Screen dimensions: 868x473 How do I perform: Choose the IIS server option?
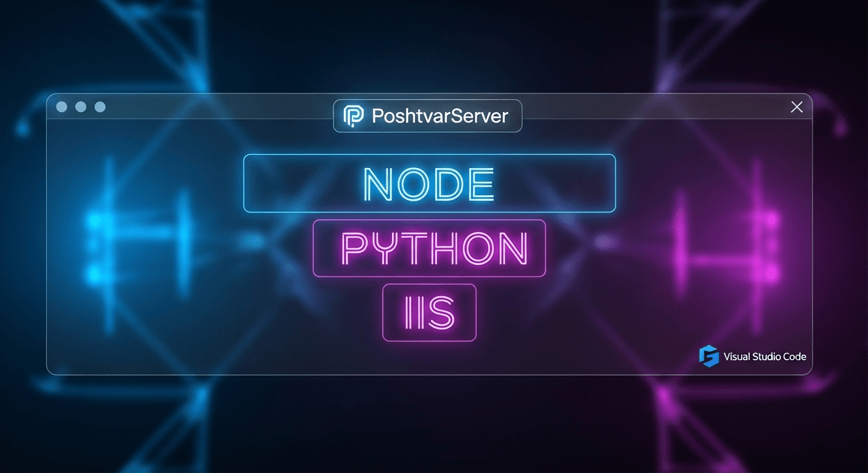429,312
